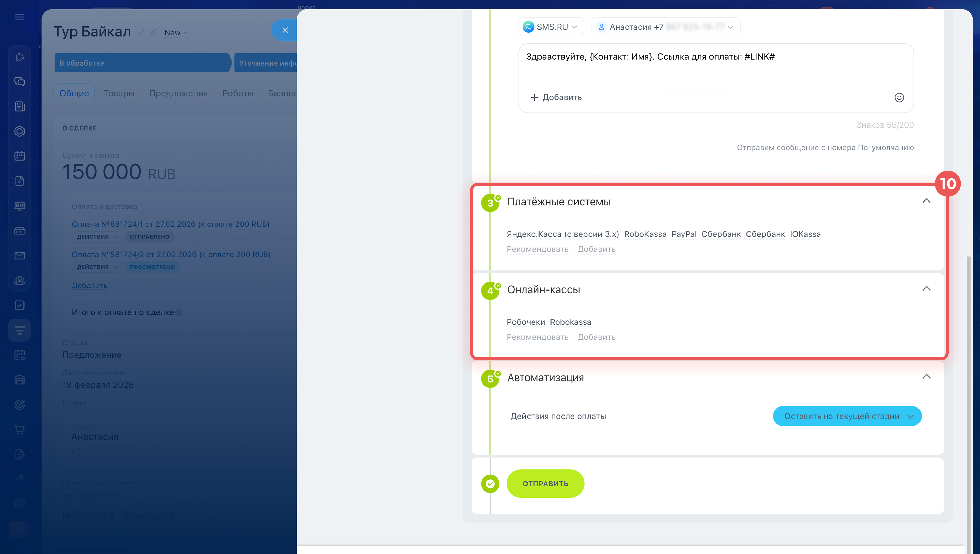The width and height of the screenshot is (980, 554).
Task: Open the calendar icon in left sidebar
Action: tap(19, 156)
